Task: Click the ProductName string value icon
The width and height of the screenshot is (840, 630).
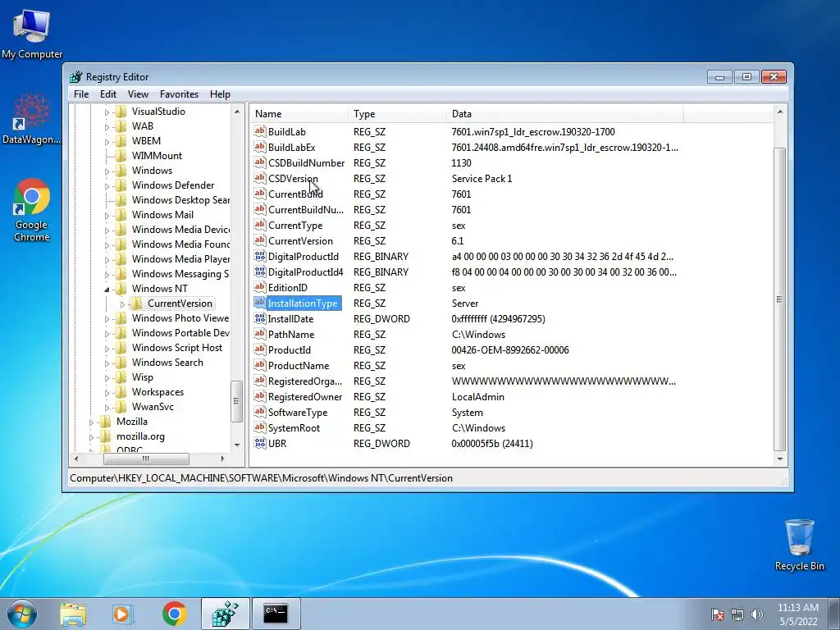Action: click(260, 365)
